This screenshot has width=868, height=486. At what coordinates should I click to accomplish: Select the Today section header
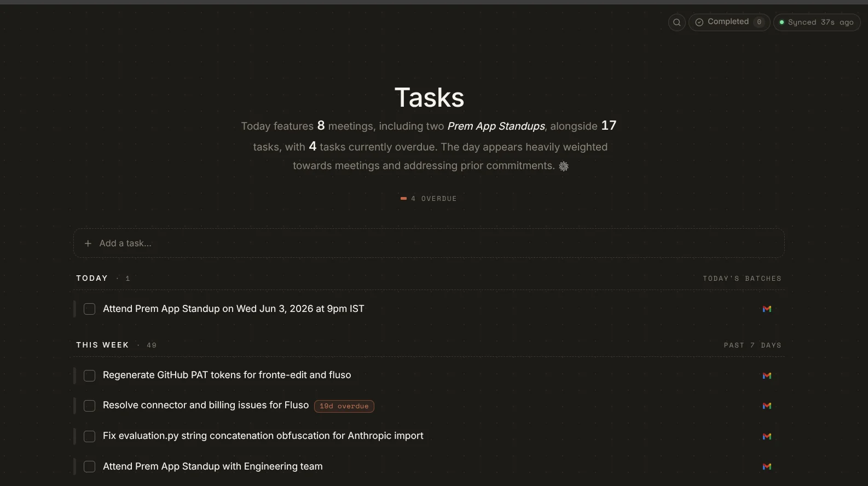92,278
